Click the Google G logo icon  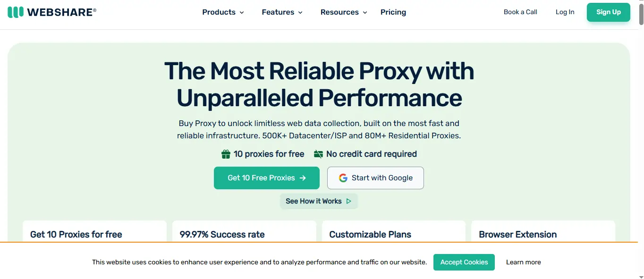343,178
